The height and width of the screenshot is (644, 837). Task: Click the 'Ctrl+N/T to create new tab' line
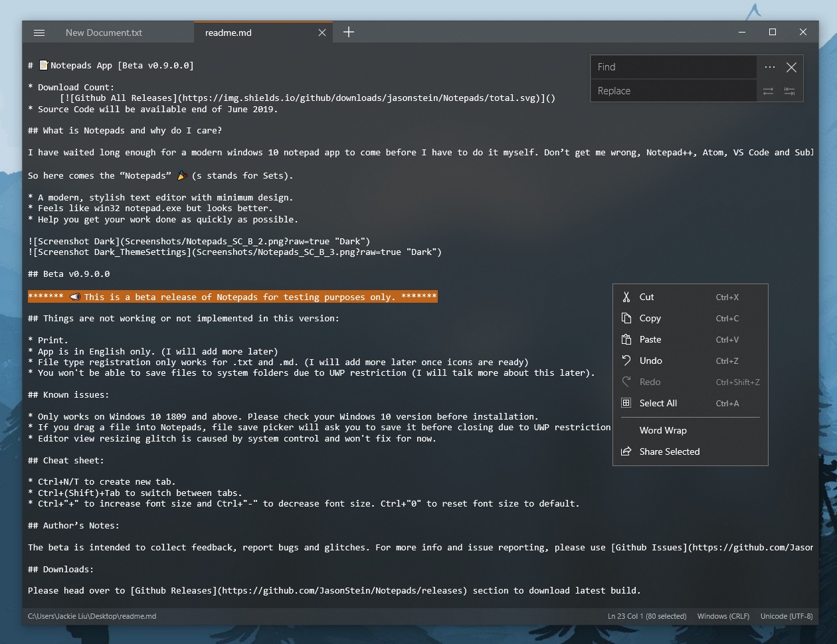tap(102, 482)
